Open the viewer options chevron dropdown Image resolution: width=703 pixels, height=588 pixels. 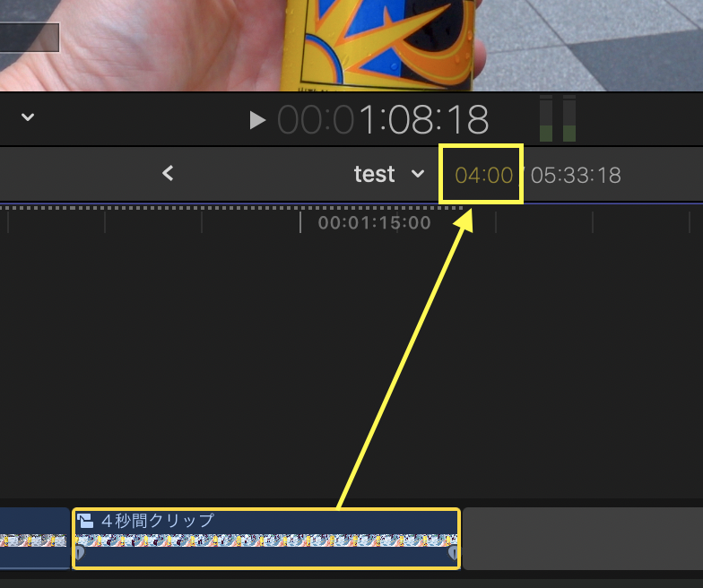click(28, 117)
